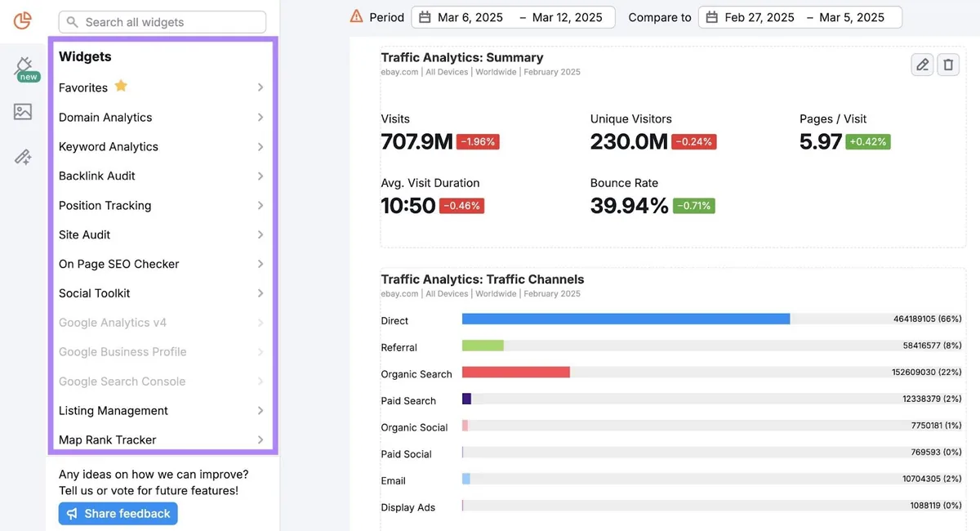This screenshot has height=531, width=980.
Task: Click the megaphone icon on Share feedback
Action: (x=73, y=514)
